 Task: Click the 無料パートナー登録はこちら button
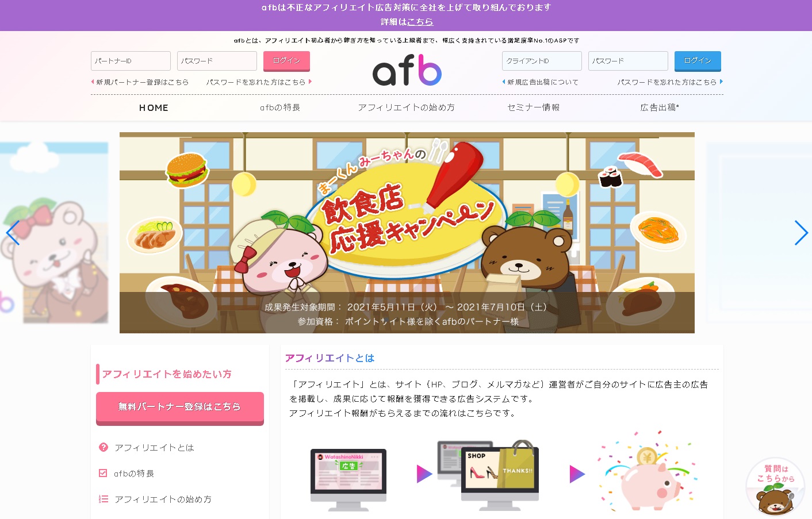coord(180,408)
